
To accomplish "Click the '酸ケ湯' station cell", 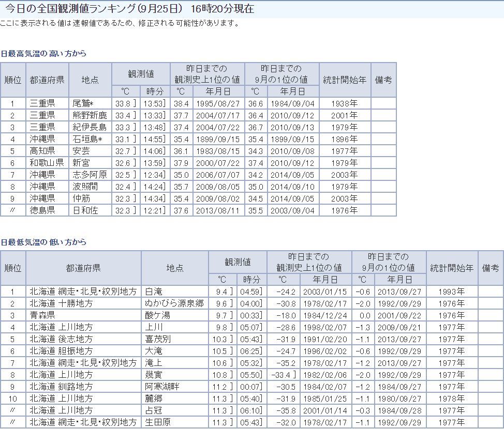I will (x=175, y=315).
